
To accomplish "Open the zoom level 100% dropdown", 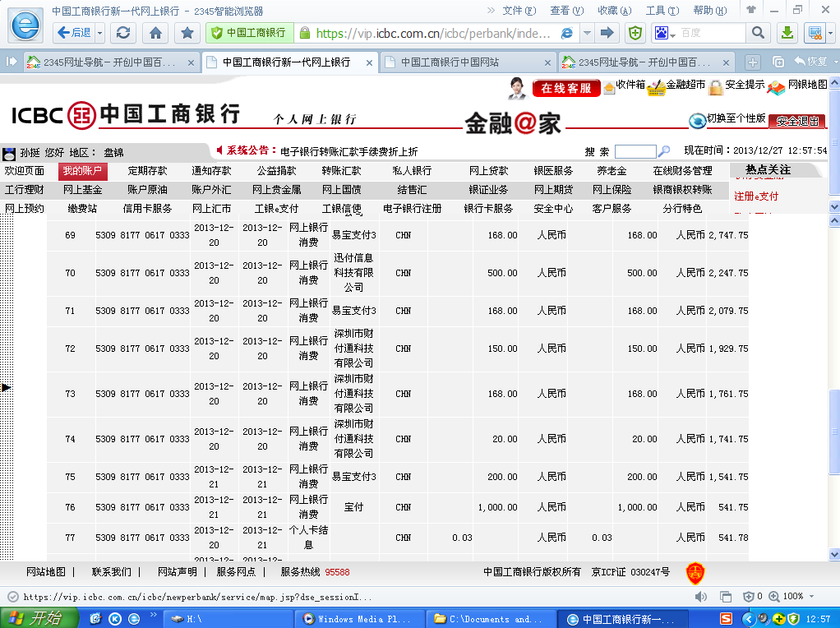I will [x=812, y=597].
